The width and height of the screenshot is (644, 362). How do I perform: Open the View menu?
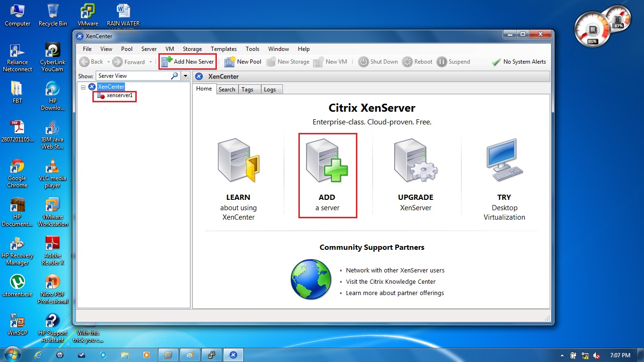tap(106, 49)
